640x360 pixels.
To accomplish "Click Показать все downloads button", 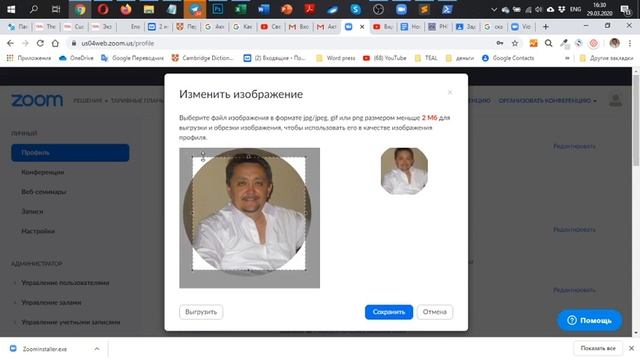I will (x=598, y=348).
